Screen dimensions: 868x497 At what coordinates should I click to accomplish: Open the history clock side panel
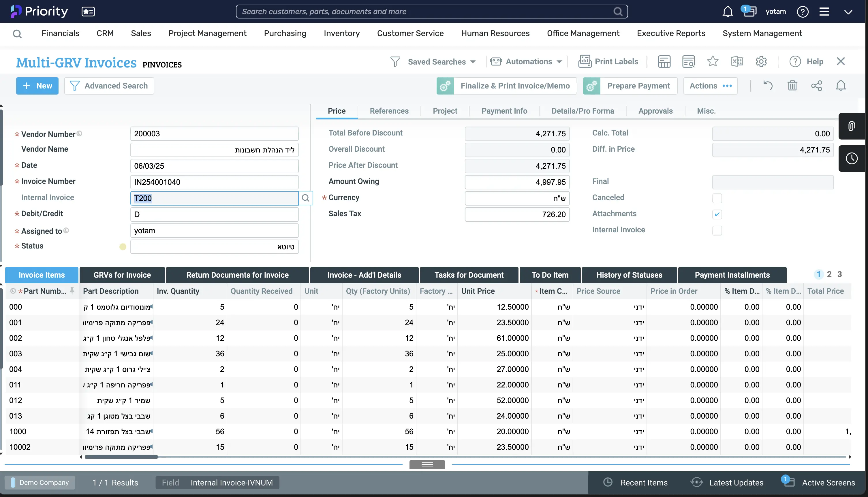(852, 158)
